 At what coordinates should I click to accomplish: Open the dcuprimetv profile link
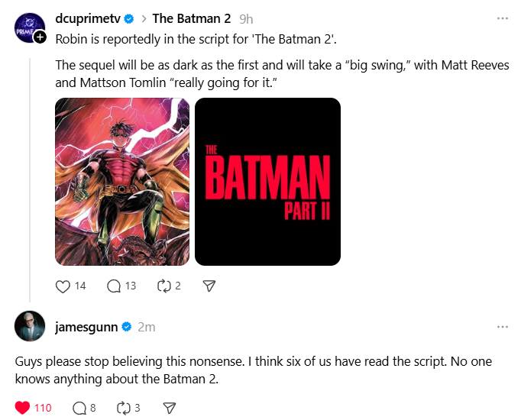click(88, 19)
